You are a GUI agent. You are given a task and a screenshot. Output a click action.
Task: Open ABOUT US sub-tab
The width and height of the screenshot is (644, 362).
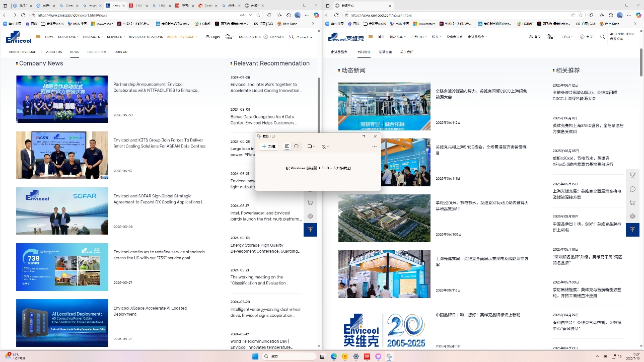[x=54, y=52]
